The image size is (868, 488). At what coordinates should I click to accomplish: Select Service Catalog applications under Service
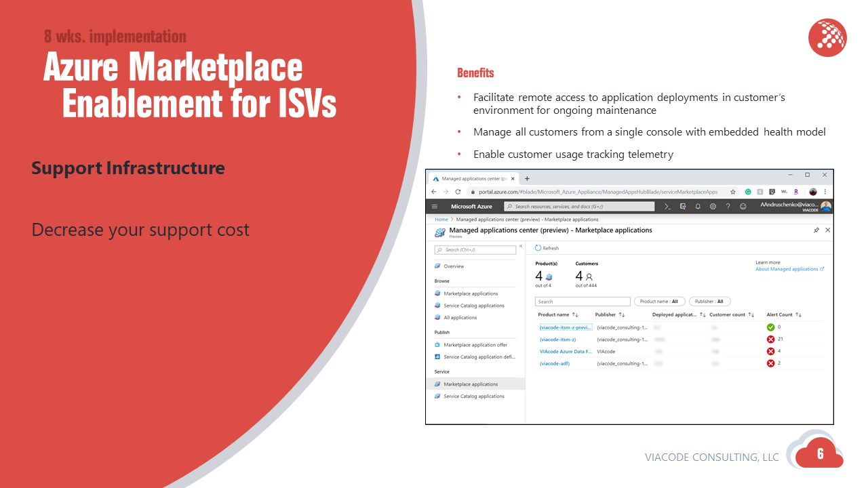tap(475, 396)
